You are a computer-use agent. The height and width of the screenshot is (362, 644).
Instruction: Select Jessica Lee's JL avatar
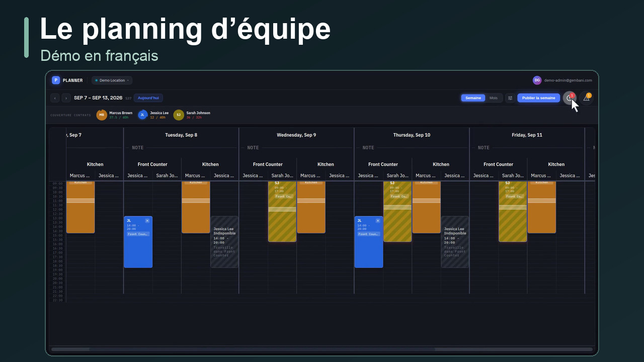click(x=142, y=115)
